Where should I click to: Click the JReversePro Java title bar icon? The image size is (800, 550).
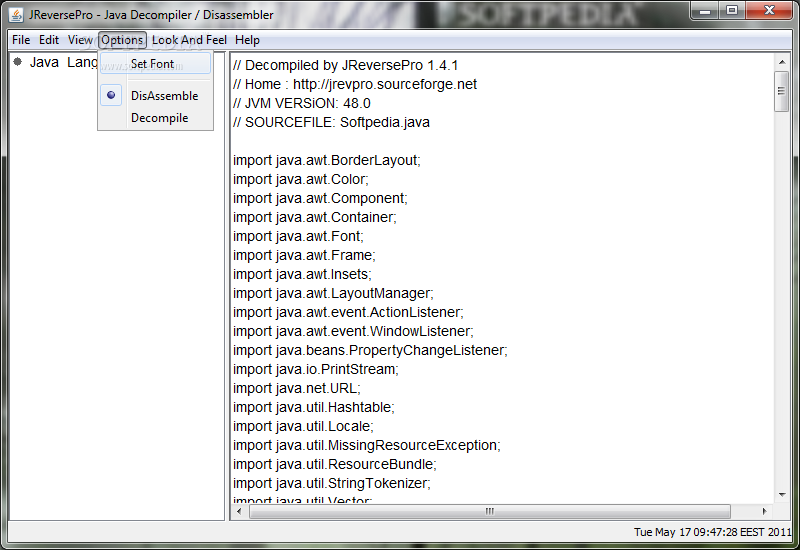click(x=16, y=15)
